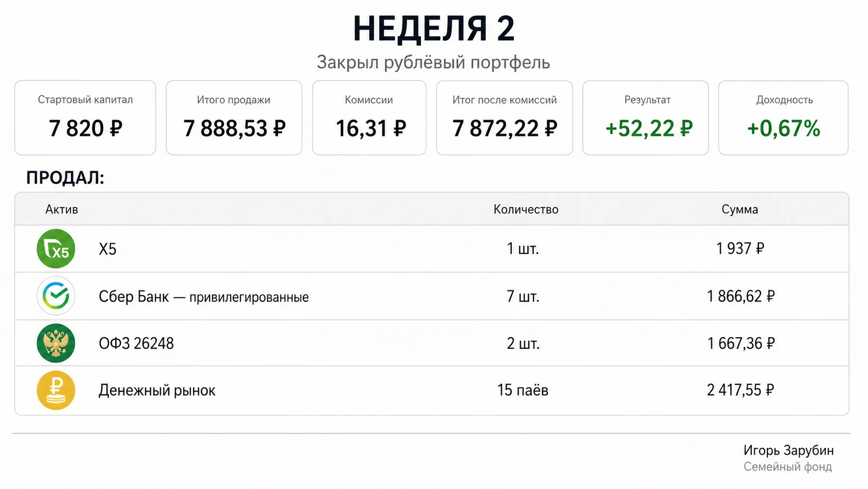Click the "Итог после комиссий" label

(505, 100)
